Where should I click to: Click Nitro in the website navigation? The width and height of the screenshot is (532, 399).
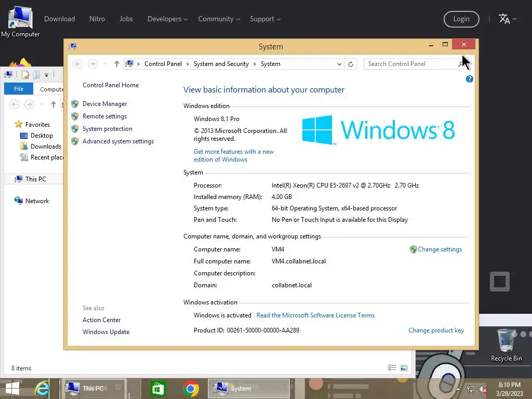(97, 19)
